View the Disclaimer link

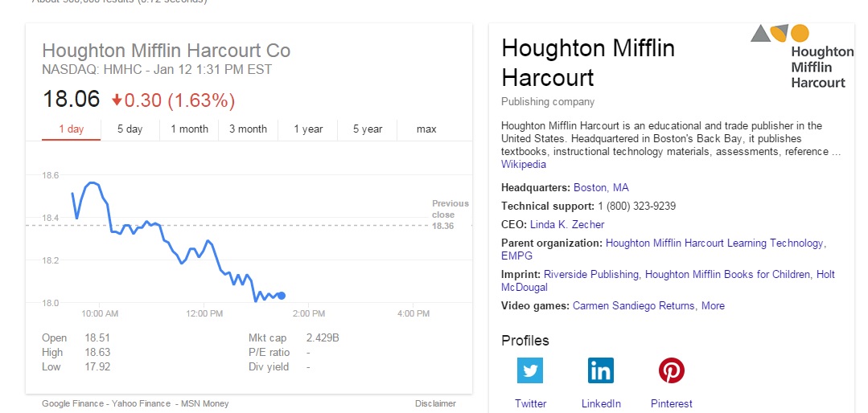coord(436,403)
